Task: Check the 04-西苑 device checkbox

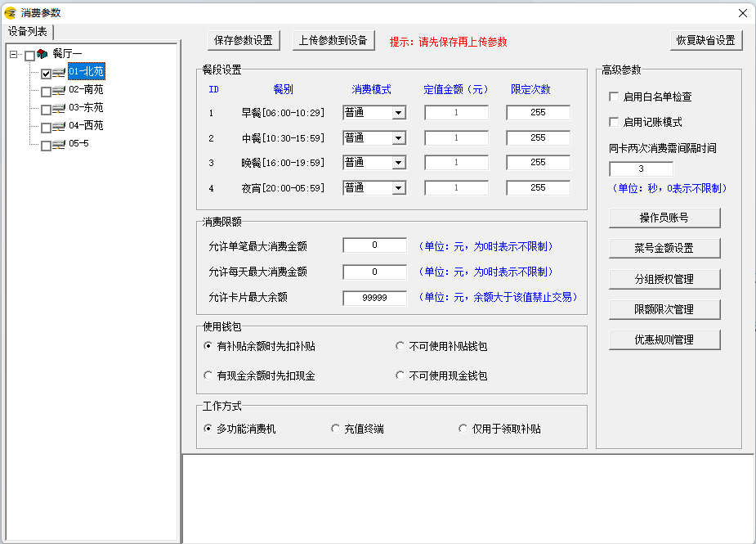Action: pos(47,128)
